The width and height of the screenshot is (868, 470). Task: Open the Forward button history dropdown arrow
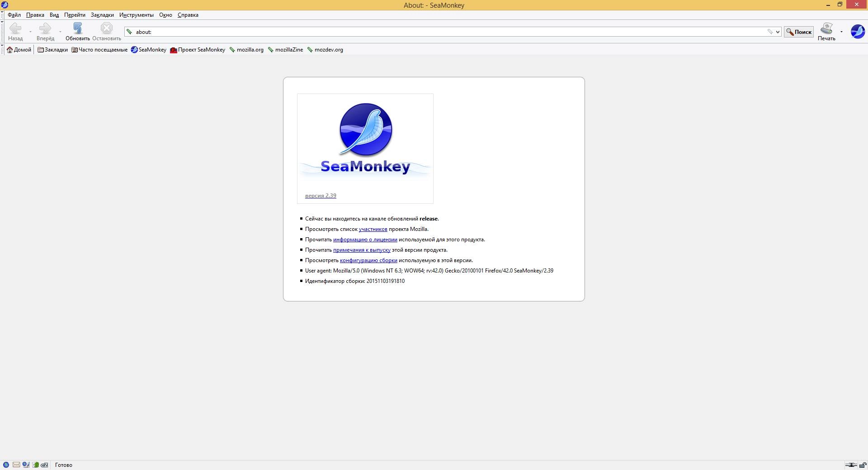[60, 32]
